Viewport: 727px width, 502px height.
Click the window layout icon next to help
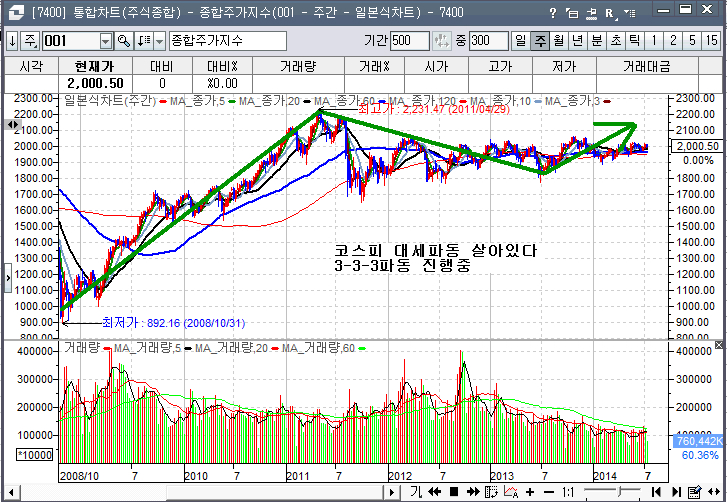click(x=572, y=13)
